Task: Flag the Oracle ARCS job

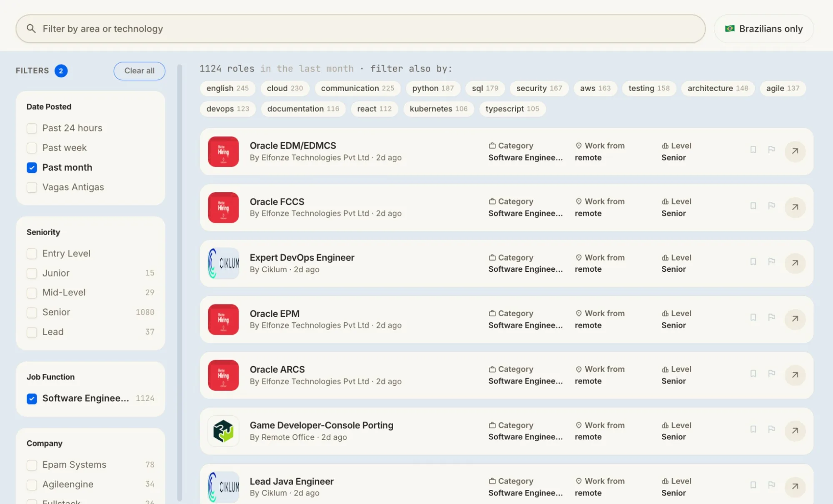Action: pos(771,374)
